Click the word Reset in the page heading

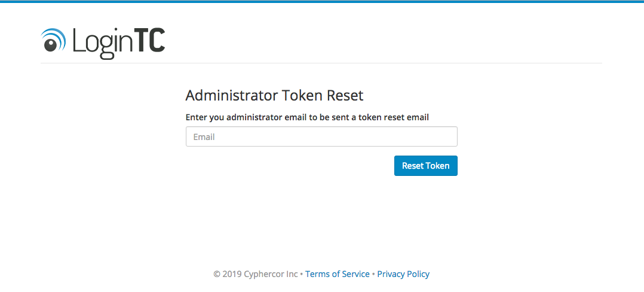tap(345, 95)
